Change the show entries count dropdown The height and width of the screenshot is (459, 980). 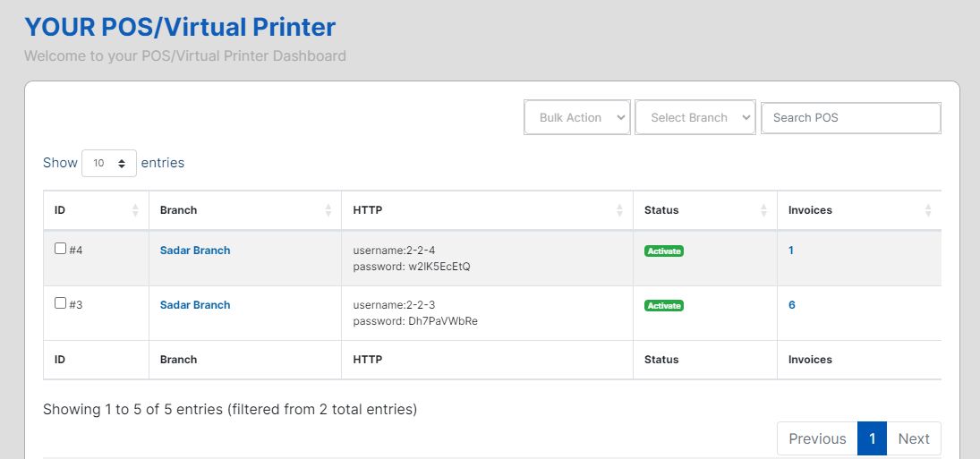[109, 164]
